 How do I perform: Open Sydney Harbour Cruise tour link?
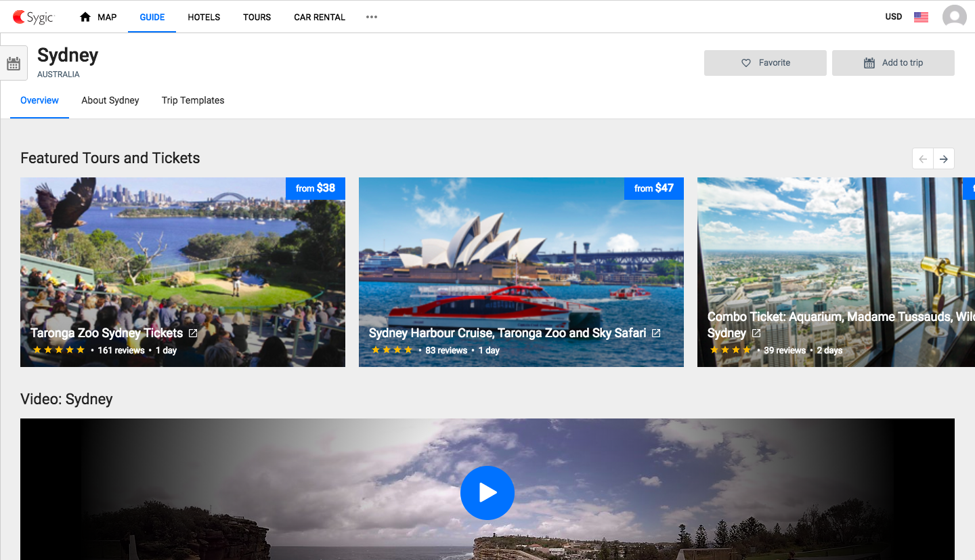507,333
